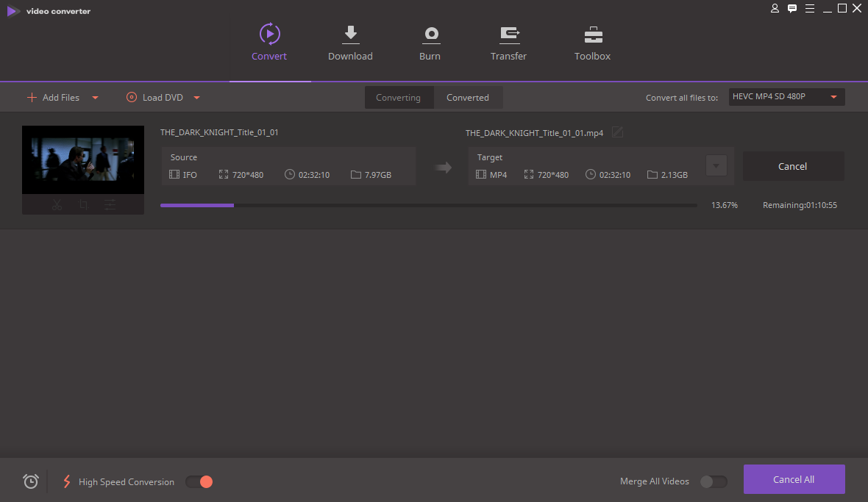
Task: Click the target size 2.13GB
Action: pyautogui.click(x=675, y=175)
